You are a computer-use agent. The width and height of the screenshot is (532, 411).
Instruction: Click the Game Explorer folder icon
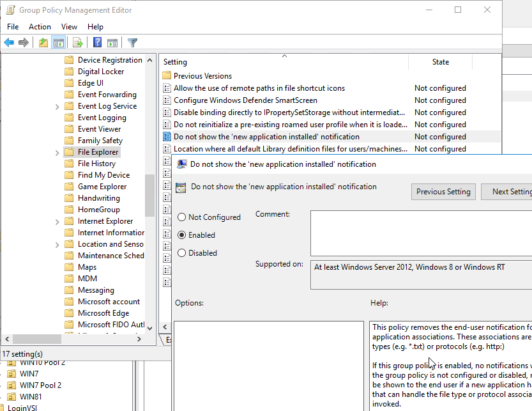[x=69, y=187]
